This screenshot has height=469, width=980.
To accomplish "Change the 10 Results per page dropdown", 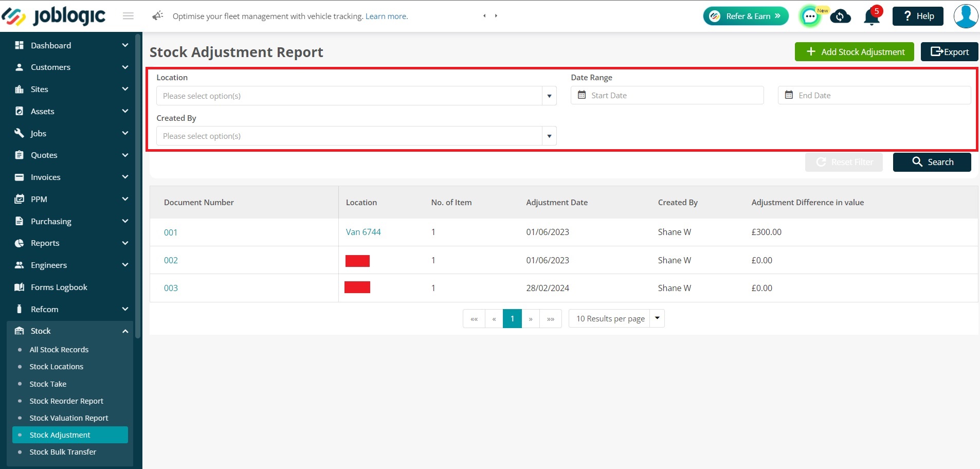I will tap(616, 319).
